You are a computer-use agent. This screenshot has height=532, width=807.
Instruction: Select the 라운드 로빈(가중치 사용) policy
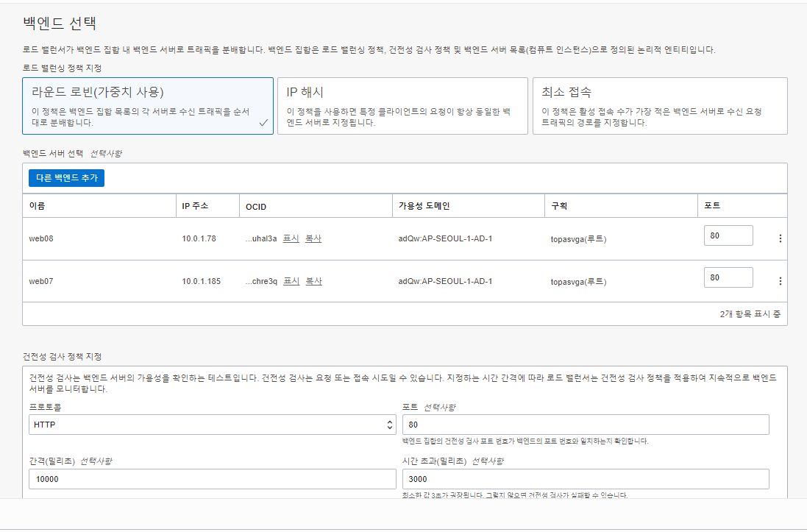148,105
